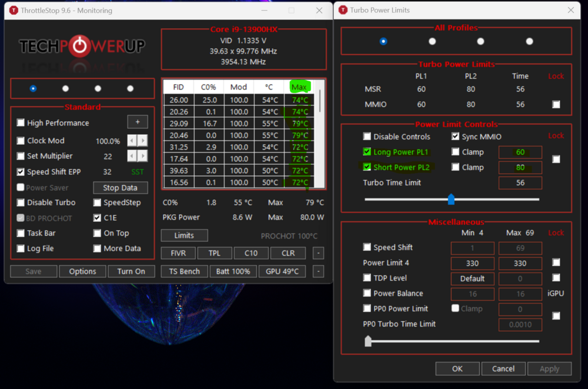Select the second profile radio in Turbo Power Limits
Image resolution: width=588 pixels, height=389 pixels.
click(432, 41)
